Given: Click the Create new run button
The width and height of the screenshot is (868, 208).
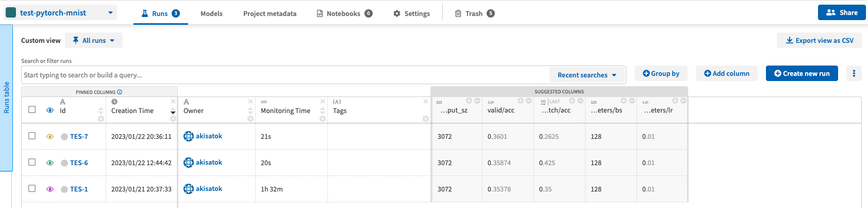Looking at the screenshot, I should 802,73.
